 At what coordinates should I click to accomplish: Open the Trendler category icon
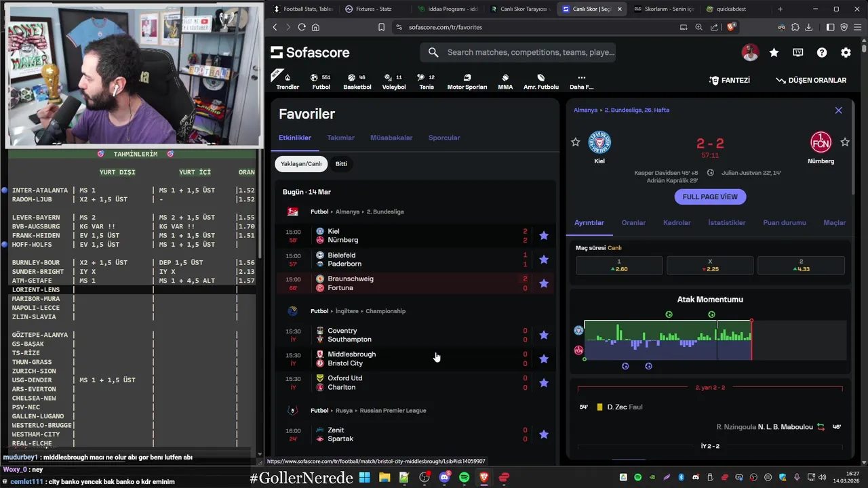point(288,81)
